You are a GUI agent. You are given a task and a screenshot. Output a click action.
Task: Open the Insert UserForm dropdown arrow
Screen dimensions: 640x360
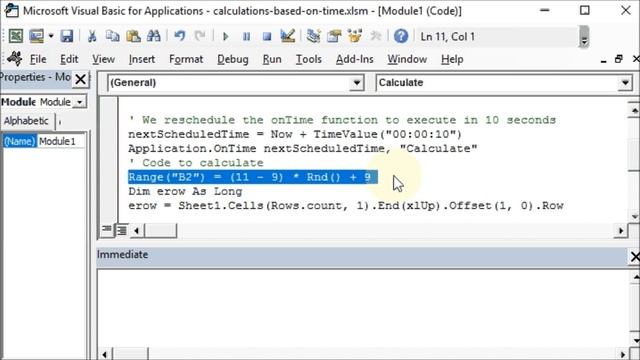tap(51, 36)
